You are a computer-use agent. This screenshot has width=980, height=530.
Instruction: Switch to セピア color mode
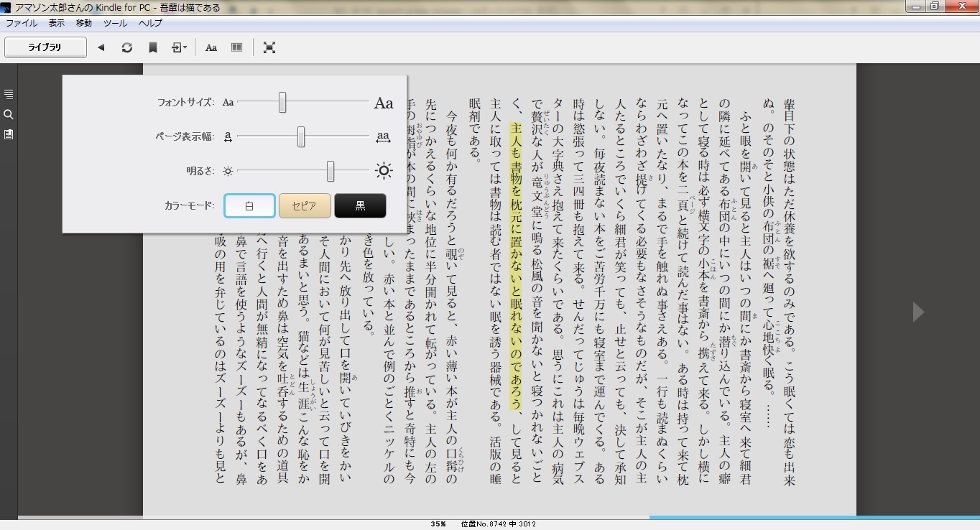pyautogui.click(x=304, y=205)
